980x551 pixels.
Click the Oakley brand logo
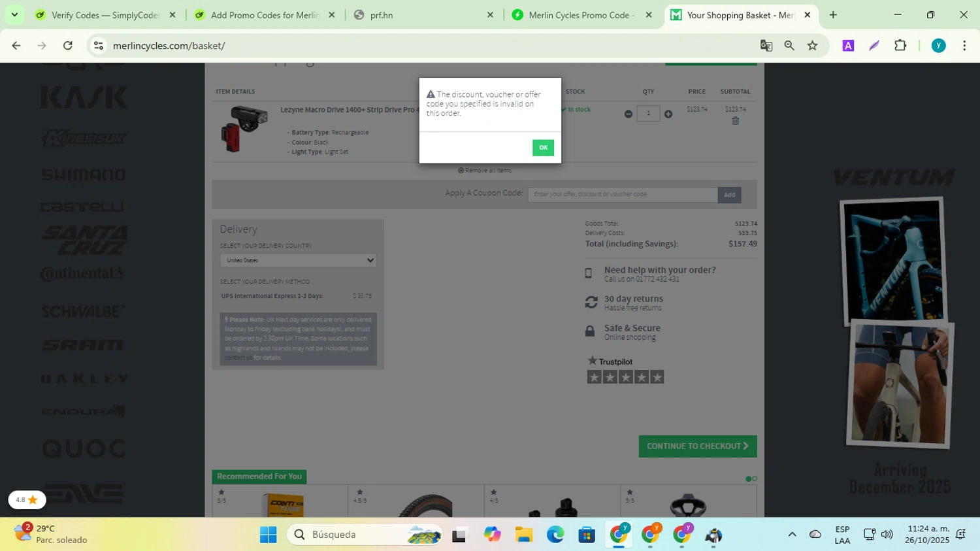pyautogui.click(x=85, y=379)
